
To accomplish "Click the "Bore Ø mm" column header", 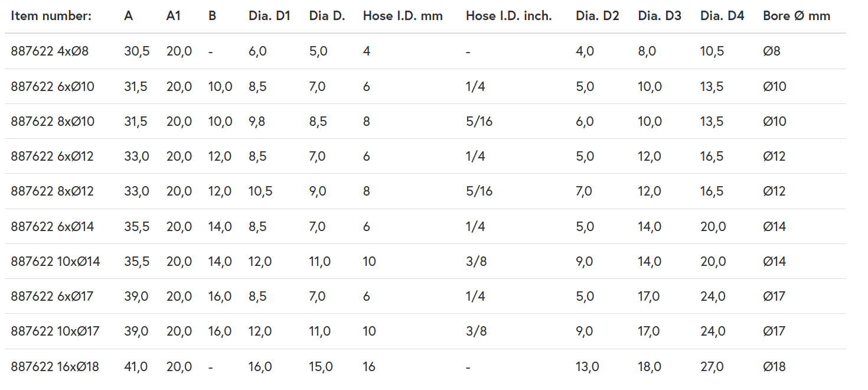I will click(797, 16).
